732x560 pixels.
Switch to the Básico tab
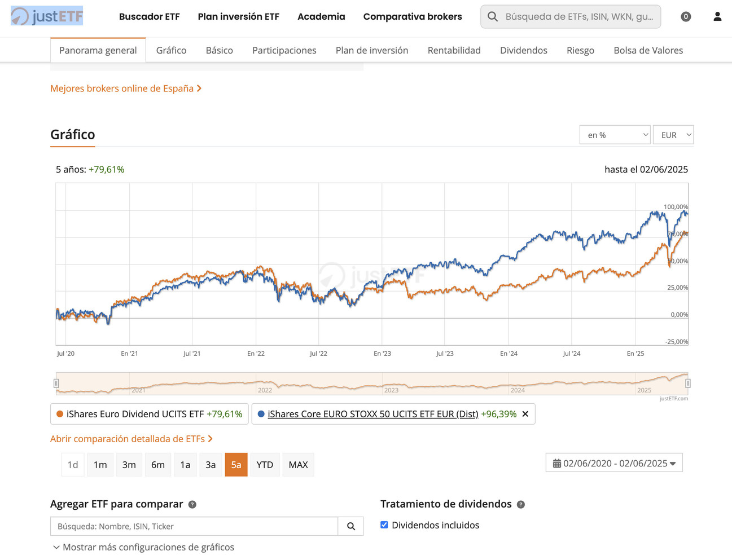point(220,50)
